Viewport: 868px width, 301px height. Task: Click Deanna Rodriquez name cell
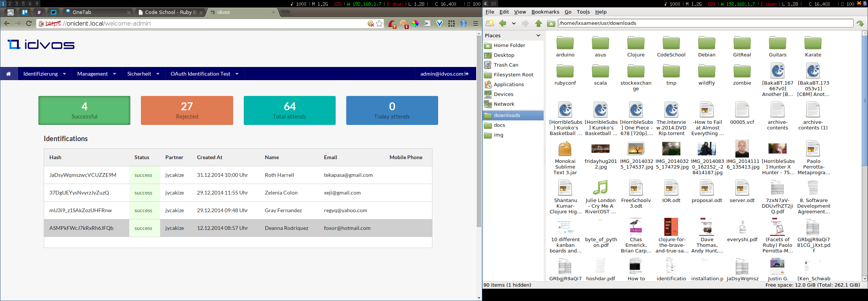tap(286, 228)
